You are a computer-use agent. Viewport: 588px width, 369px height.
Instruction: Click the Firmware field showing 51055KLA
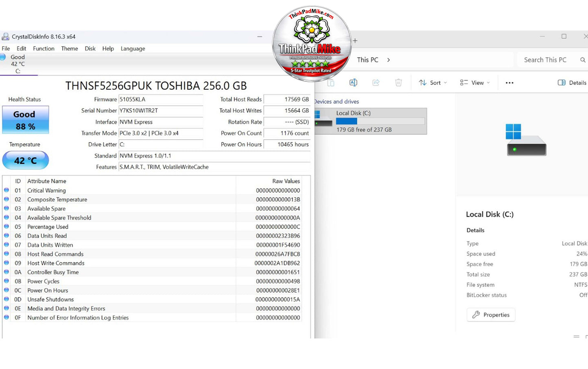[161, 99]
